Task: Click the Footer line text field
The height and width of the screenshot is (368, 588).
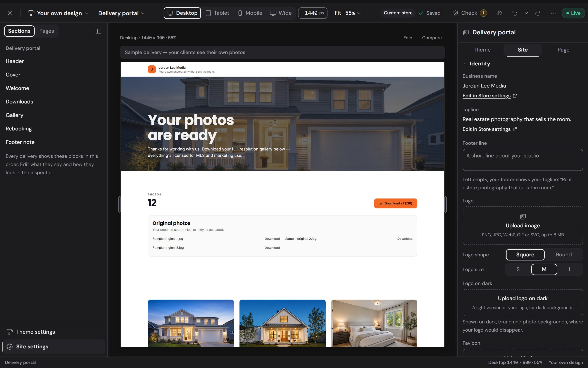Action: click(x=523, y=160)
